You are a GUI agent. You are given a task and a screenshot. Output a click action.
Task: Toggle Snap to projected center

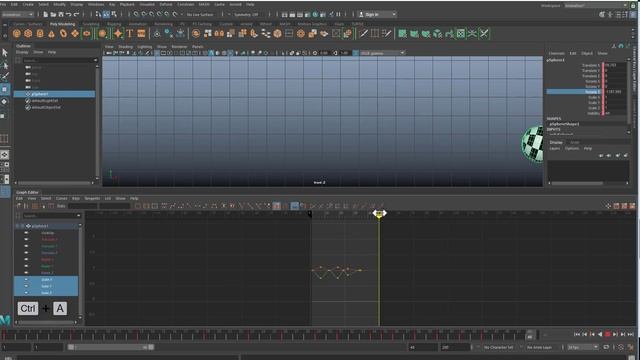click(160, 14)
